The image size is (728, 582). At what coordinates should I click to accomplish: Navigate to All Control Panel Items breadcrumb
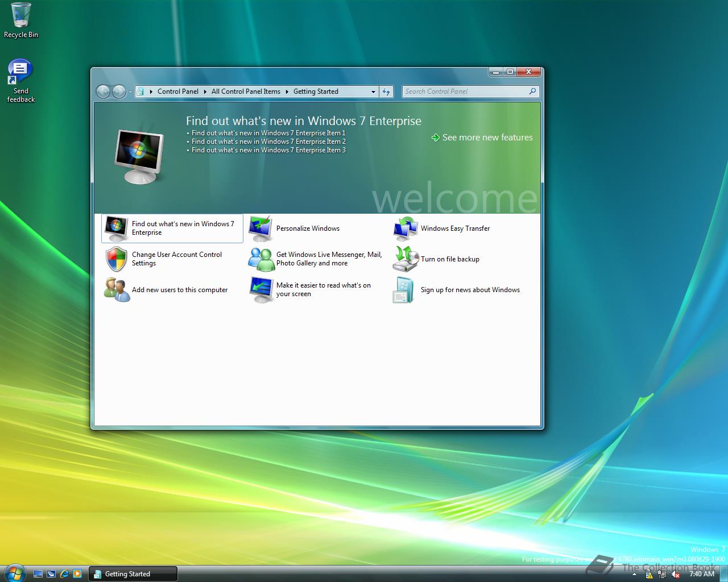(246, 92)
